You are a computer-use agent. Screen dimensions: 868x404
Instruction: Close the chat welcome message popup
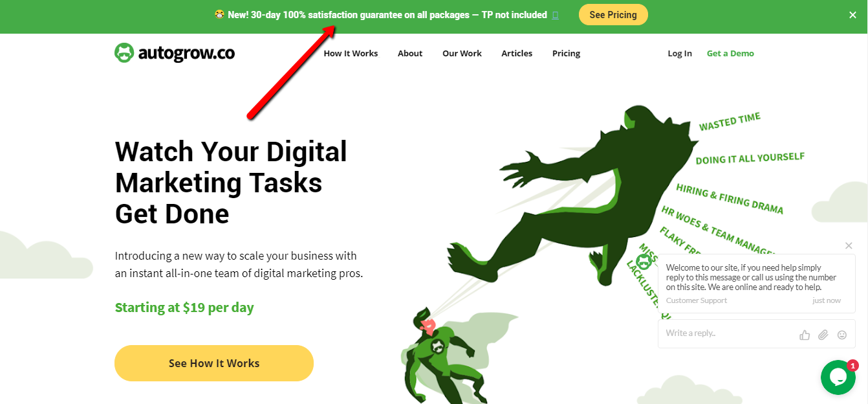[x=849, y=245]
